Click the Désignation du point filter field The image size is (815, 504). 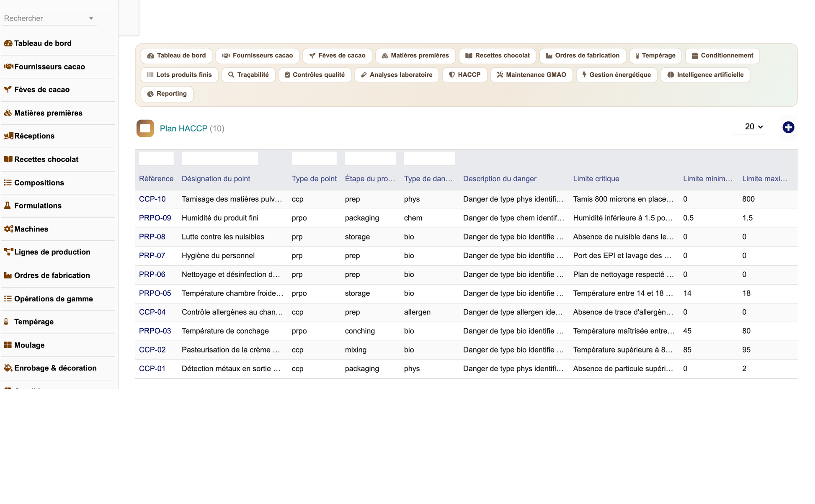click(220, 159)
